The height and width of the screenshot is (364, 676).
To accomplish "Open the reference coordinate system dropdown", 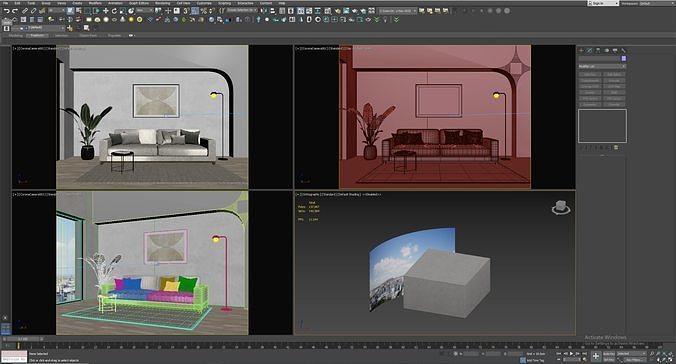I will [x=145, y=10].
